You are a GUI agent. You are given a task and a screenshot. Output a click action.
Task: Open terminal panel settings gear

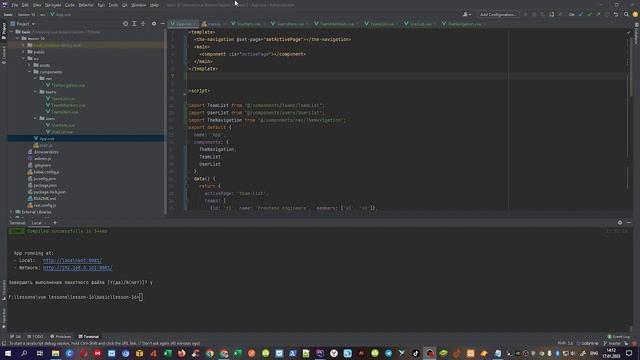click(x=620, y=223)
